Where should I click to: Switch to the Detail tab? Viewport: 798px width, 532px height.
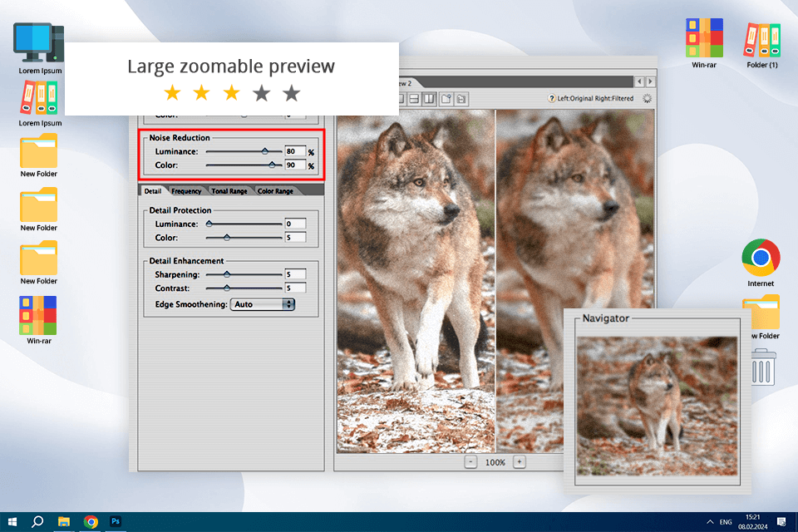coord(153,191)
